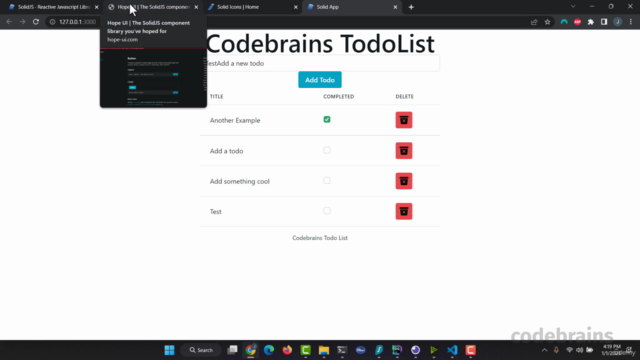Switch to Solid App tab
This screenshot has width=640, height=360.
pyautogui.click(x=352, y=7)
